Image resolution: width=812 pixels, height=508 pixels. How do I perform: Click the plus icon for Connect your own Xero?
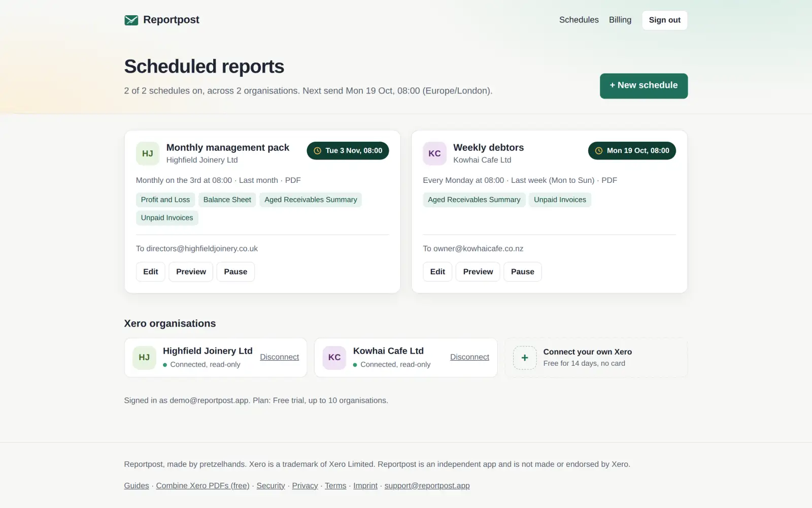pos(525,358)
